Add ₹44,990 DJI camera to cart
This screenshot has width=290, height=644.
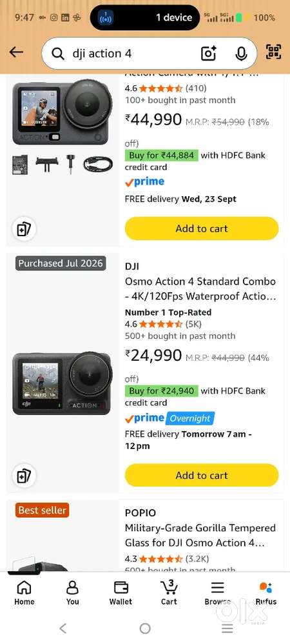click(x=202, y=228)
